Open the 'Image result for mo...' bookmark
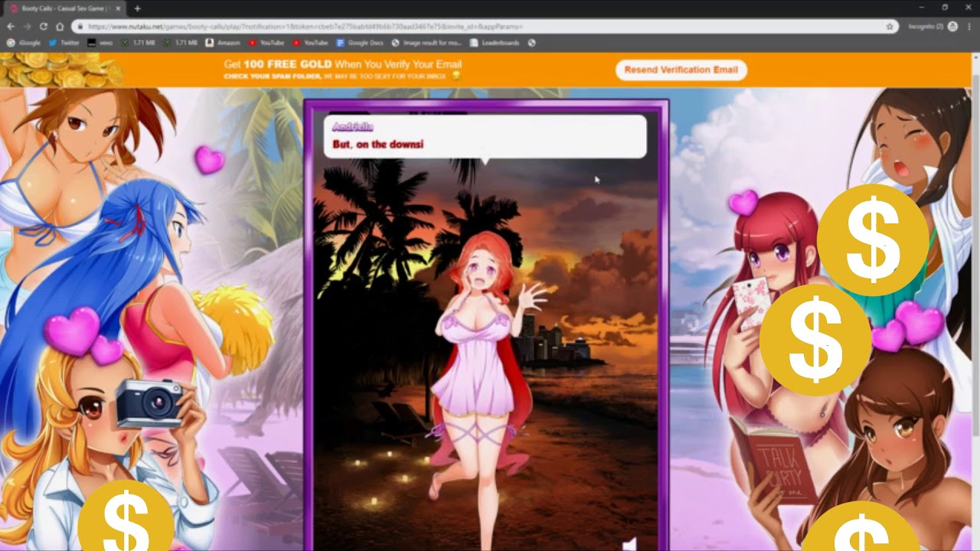This screenshot has height=551, width=980. 427,43
